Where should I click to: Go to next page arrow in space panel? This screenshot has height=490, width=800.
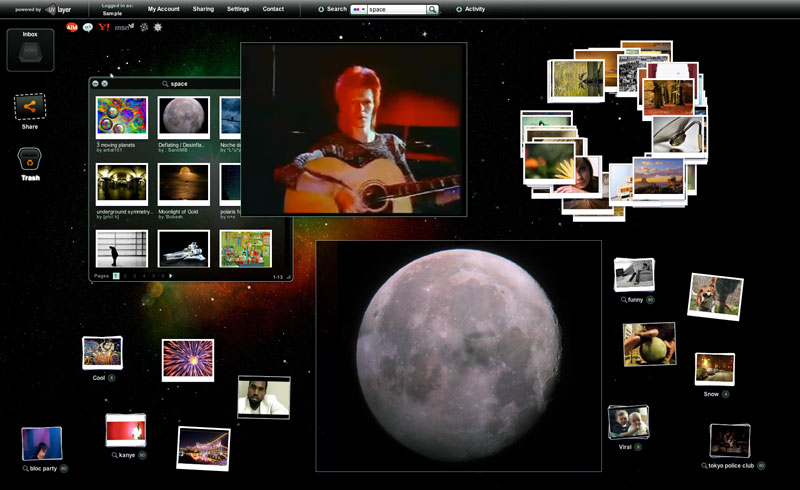[170, 276]
